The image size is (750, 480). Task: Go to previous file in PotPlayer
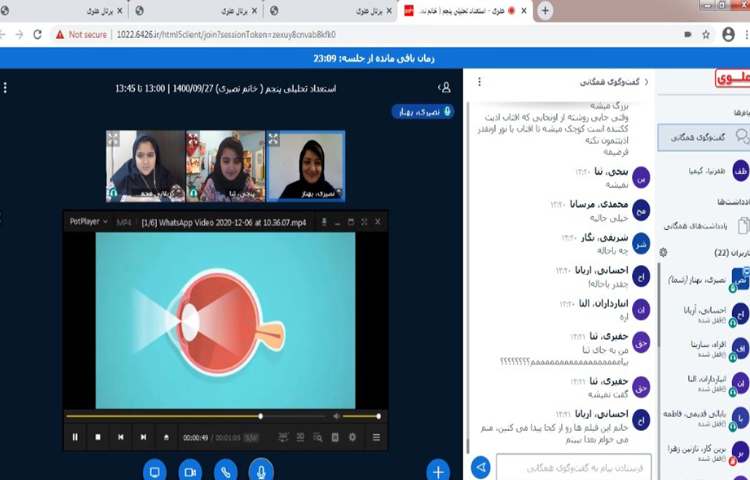[121, 437]
